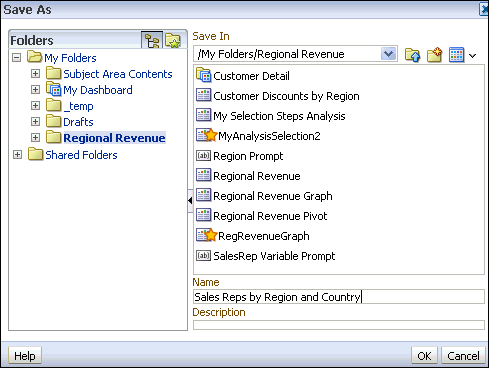Select Customer Detail item text
489x368 pixels.
tap(251, 76)
